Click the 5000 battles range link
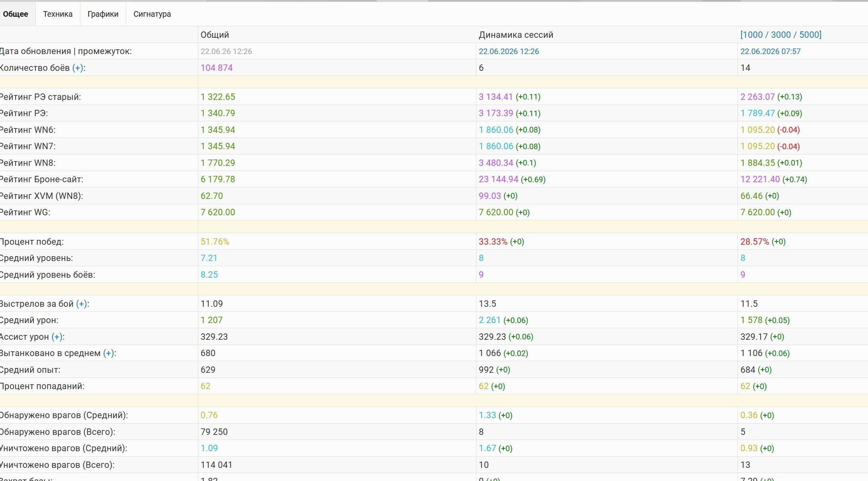Image resolution: width=868 pixels, height=481 pixels. pyautogui.click(x=809, y=35)
